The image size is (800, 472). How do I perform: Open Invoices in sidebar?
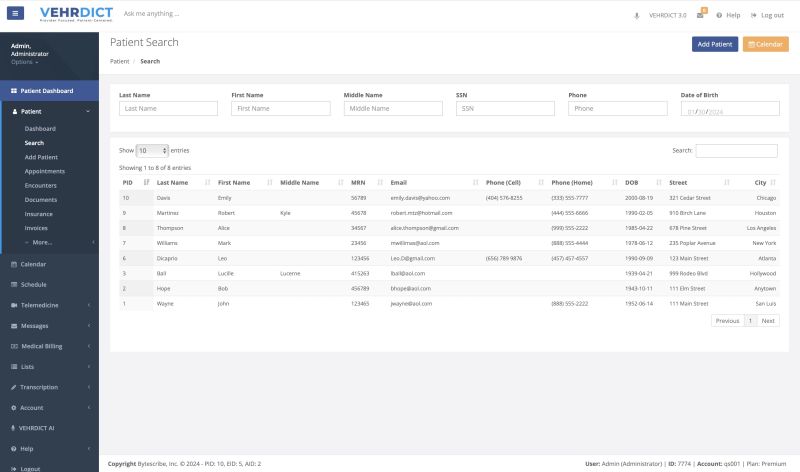tap(36, 228)
